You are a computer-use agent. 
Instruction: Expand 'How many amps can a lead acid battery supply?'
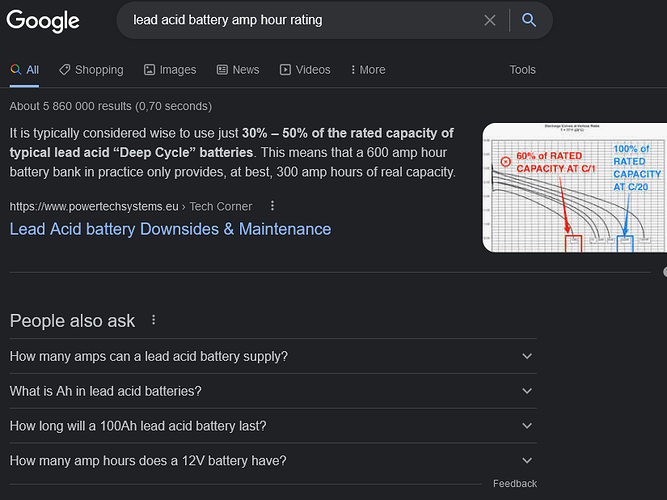(x=273, y=356)
